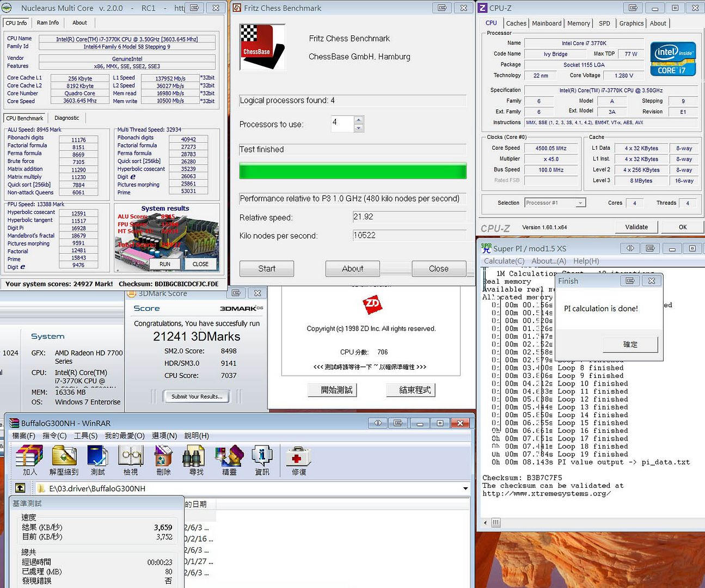The height and width of the screenshot is (588, 705).
Task: Switch to Caches tab in CPU-Z
Action: pyautogui.click(x=516, y=23)
